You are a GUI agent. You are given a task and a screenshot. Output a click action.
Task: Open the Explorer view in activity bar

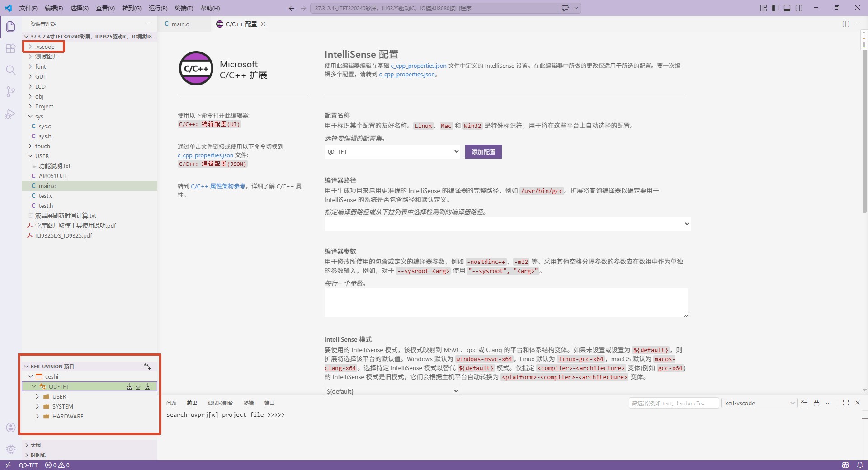[11, 27]
